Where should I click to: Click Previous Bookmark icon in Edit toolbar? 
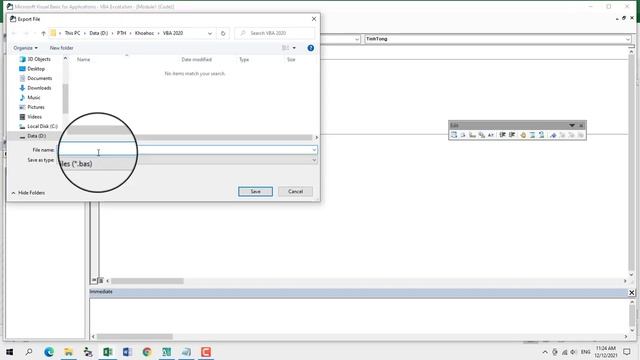(x=571, y=135)
